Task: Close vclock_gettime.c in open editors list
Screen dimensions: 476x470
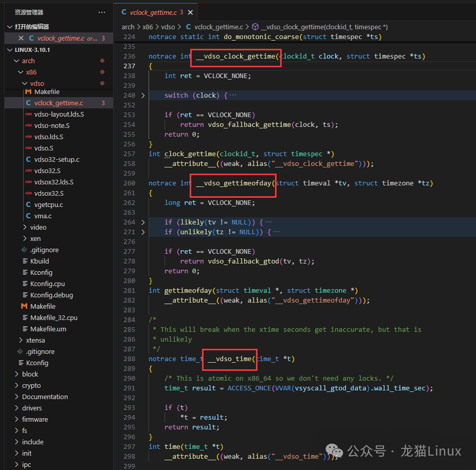Action: click(21, 38)
